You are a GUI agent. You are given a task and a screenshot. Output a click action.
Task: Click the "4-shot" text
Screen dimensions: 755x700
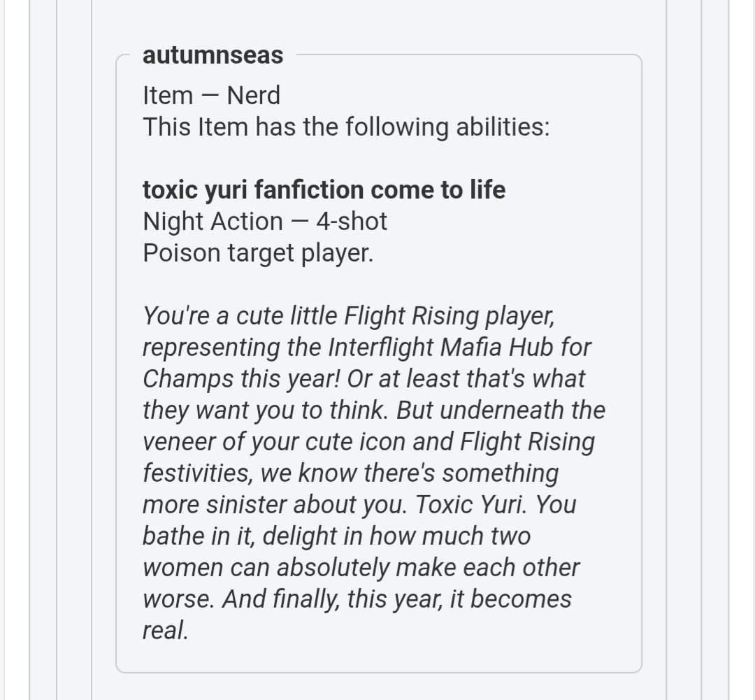[x=351, y=222]
